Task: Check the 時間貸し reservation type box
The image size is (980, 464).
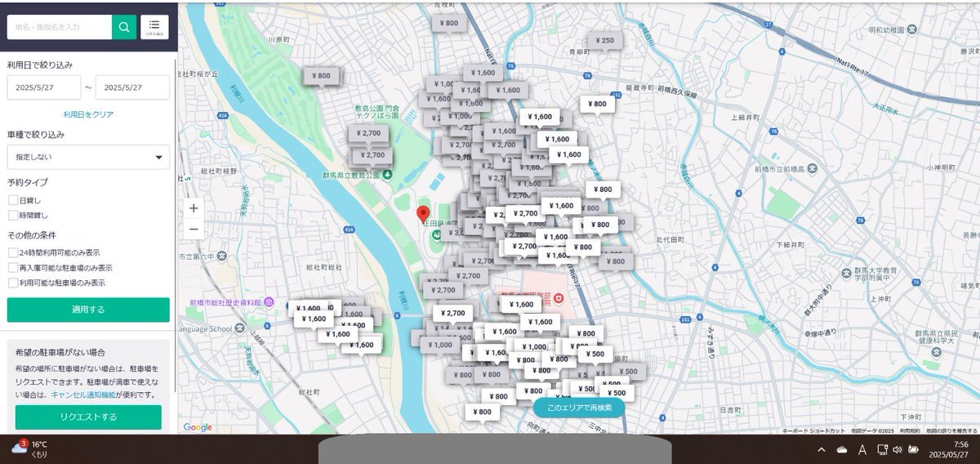Action: (12, 216)
